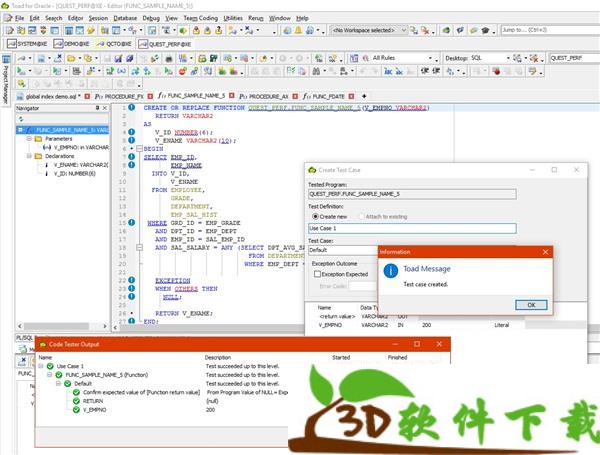Open the Team Coding menu
Viewport: 600px width, 455px height.
(x=200, y=18)
